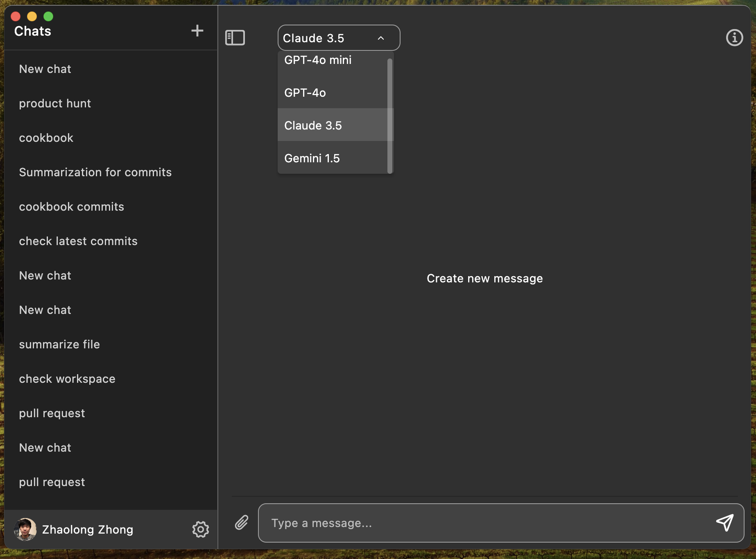This screenshot has width=756, height=559.
Task: Toggle the sidebar panel icon
Action: [x=235, y=38]
